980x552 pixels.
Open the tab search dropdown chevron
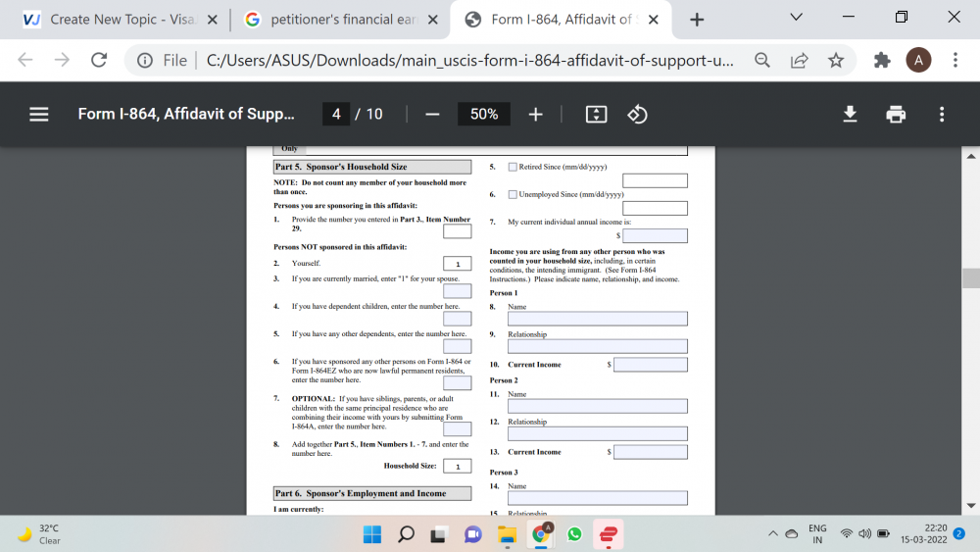click(x=796, y=17)
